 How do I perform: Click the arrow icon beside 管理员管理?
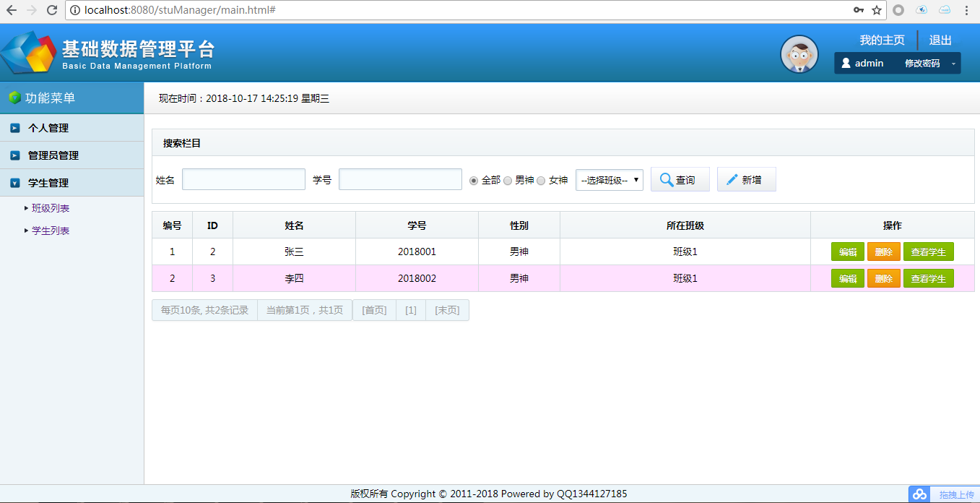[x=15, y=155]
